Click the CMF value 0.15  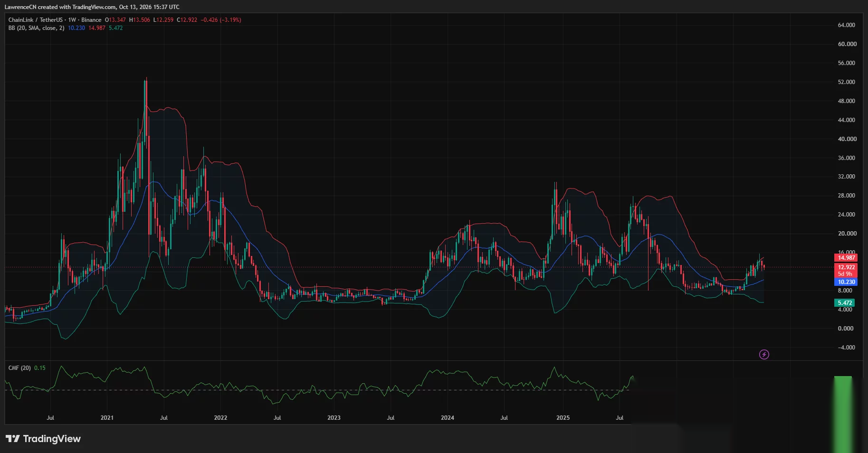40,368
